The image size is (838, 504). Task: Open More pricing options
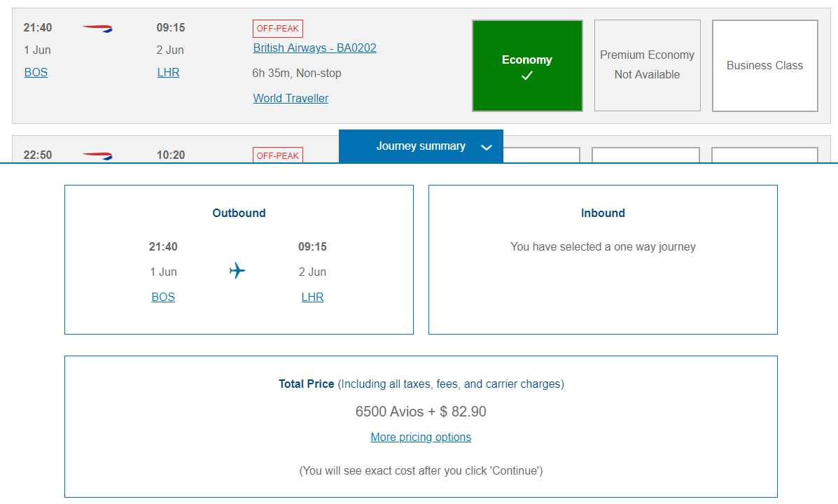coord(421,437)
